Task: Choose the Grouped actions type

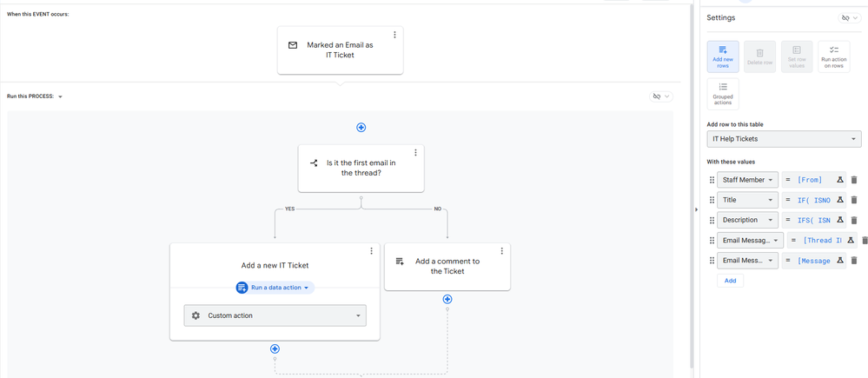Action: click(723, 94)
